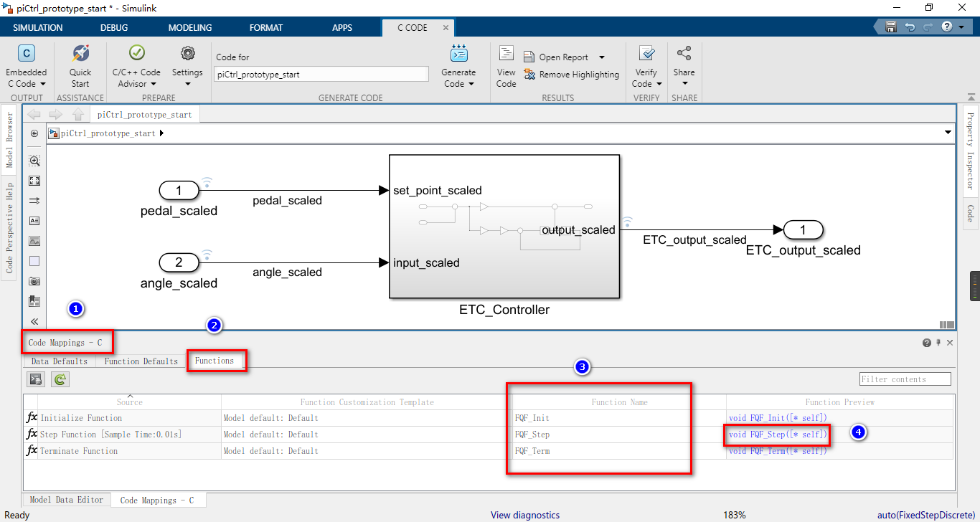Switch to the MODELING ribbon tab
The height and width of the screenshot is (522, 980).
point(190,28)
